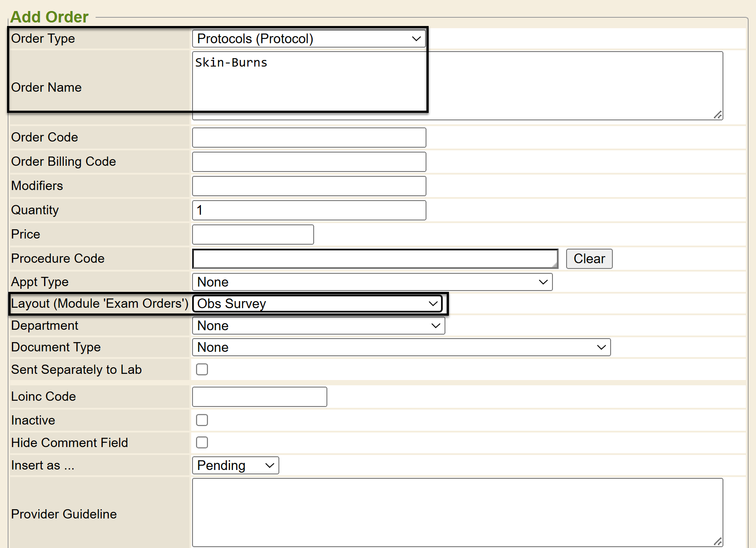Click the Provider Guideline text area
This screenshot has width=756, height=548.
click(457, 512)
